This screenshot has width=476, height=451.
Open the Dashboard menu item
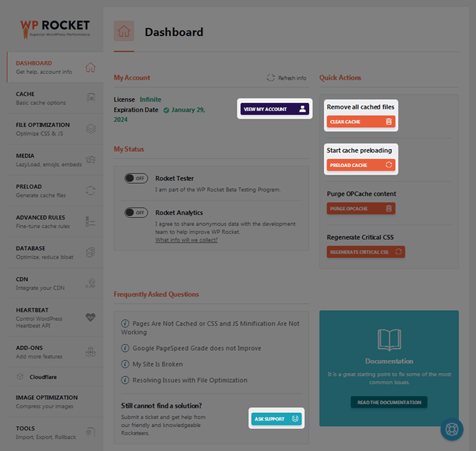(55, 67)
